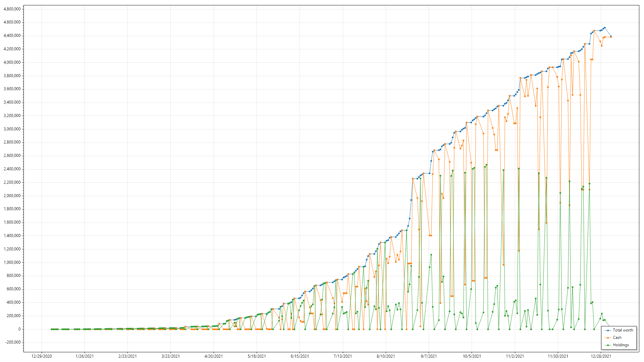The height and width of the screenshot is (362, 644).
Task: Click the 12/28/2021 x-axis date label
Action: tap(601, 356)
